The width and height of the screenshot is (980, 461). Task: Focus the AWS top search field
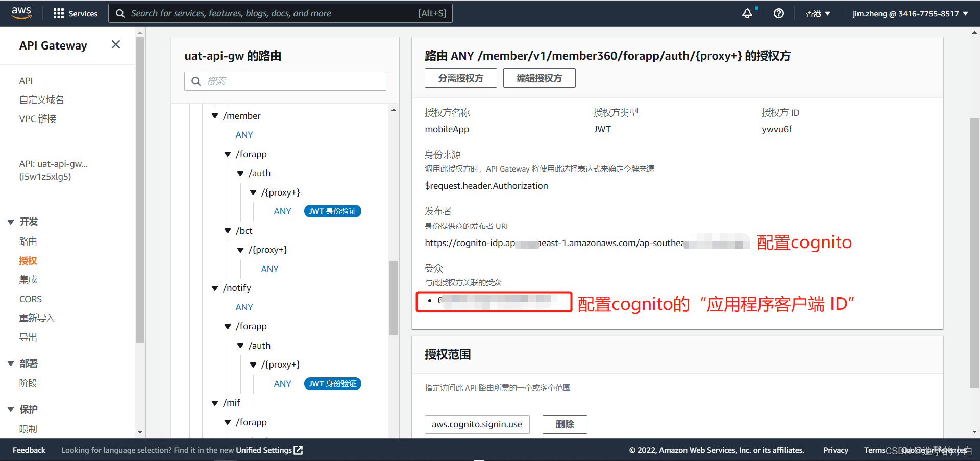point(280,13)
